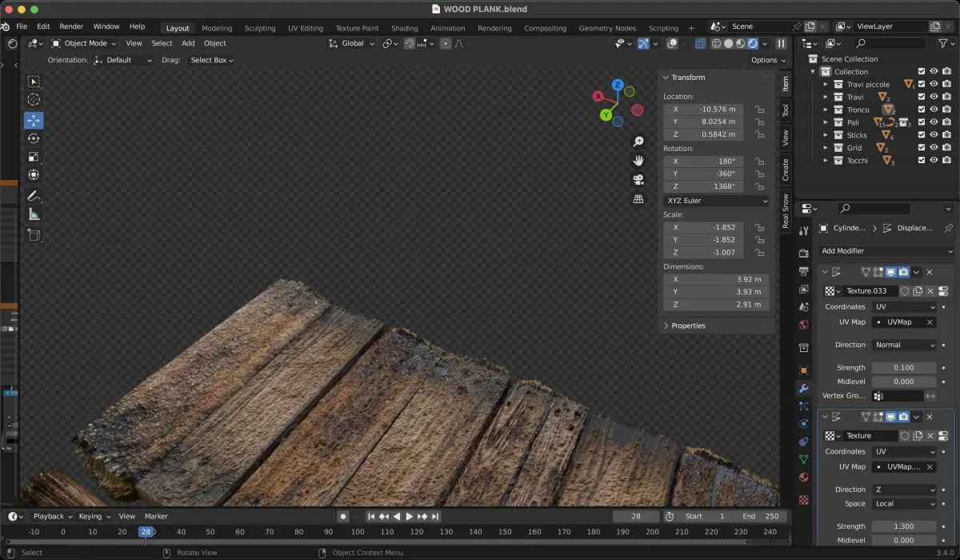
Task: Open the Direction Normal dropdown
Action: click(x=904, y=345)
